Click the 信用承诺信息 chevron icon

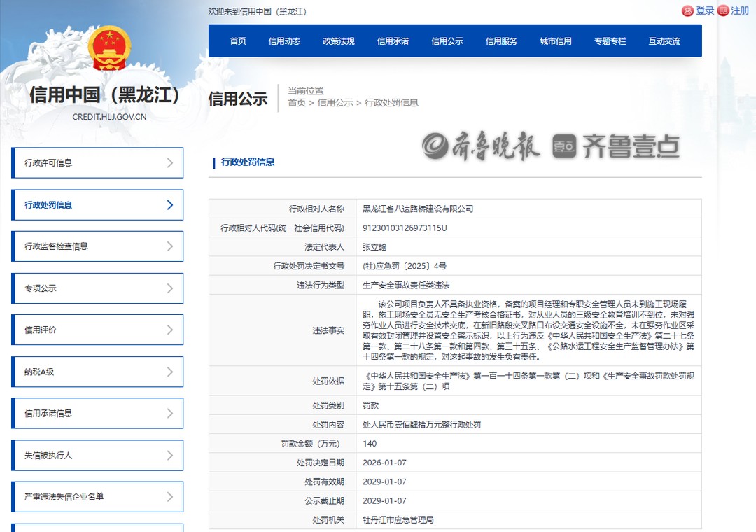(x=169, y=414)
